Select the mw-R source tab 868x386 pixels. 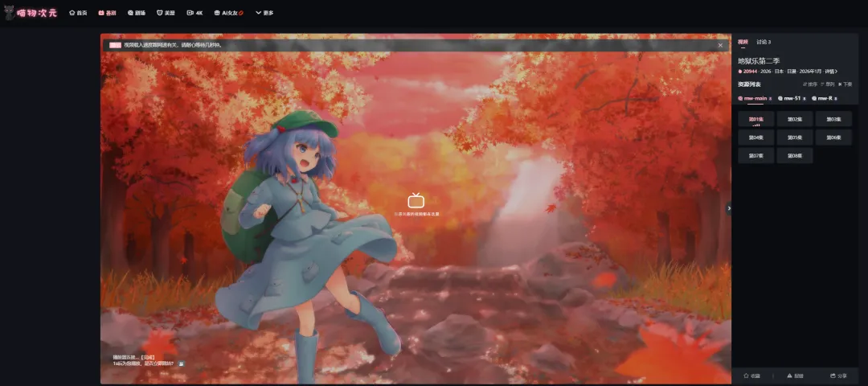pos(825,98)
